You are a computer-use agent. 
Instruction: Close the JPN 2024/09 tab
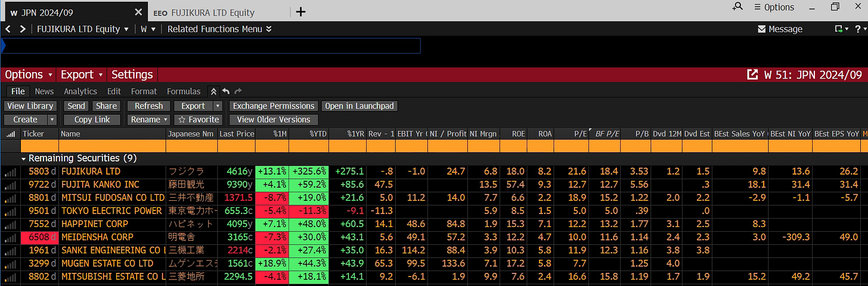point(138,12)
